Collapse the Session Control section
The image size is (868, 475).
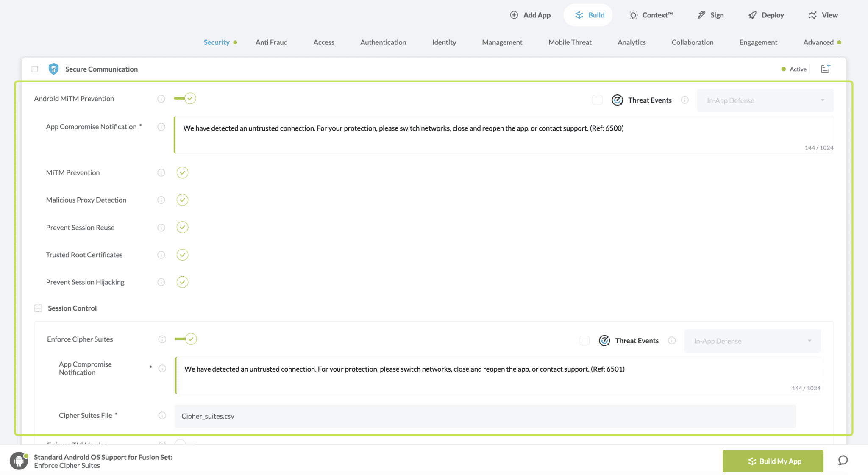[x=38, y=308]
